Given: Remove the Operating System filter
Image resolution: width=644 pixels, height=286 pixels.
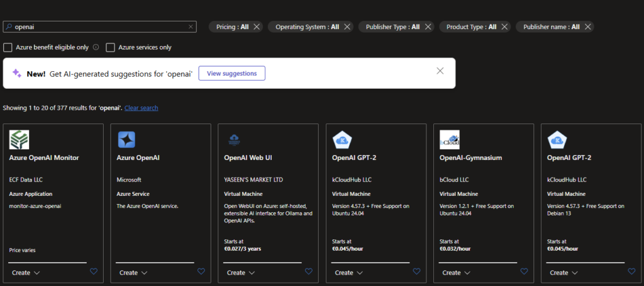Looking at the screenshot, I should [x=347, y=27].
